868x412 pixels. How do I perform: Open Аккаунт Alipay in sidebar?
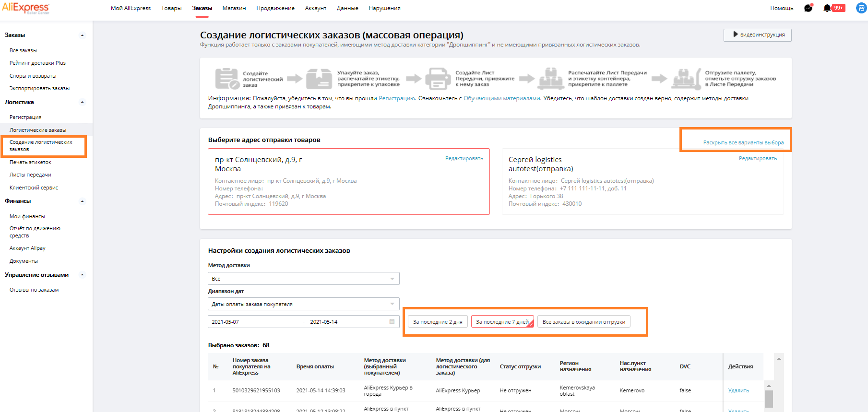coord(27,248)
